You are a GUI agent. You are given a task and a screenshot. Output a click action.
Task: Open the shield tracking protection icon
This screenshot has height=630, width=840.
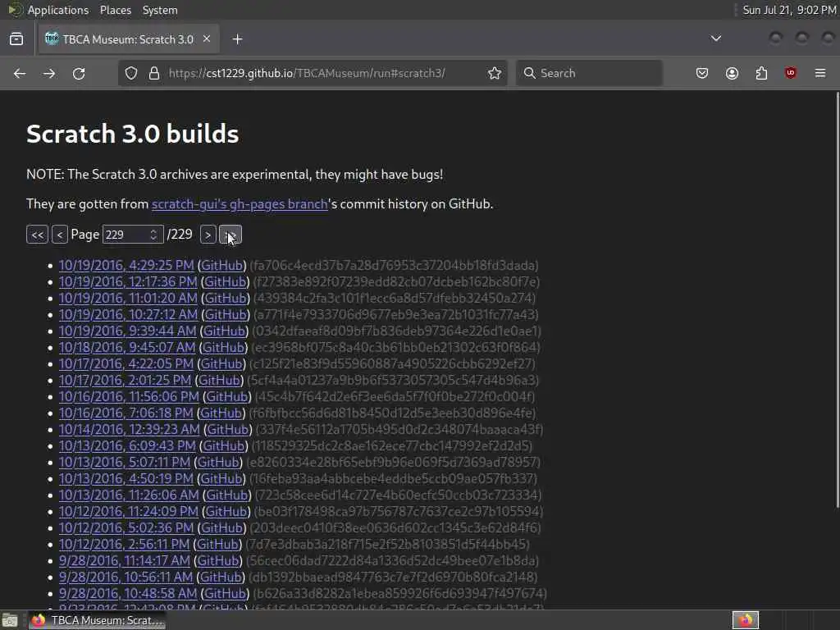131,73
